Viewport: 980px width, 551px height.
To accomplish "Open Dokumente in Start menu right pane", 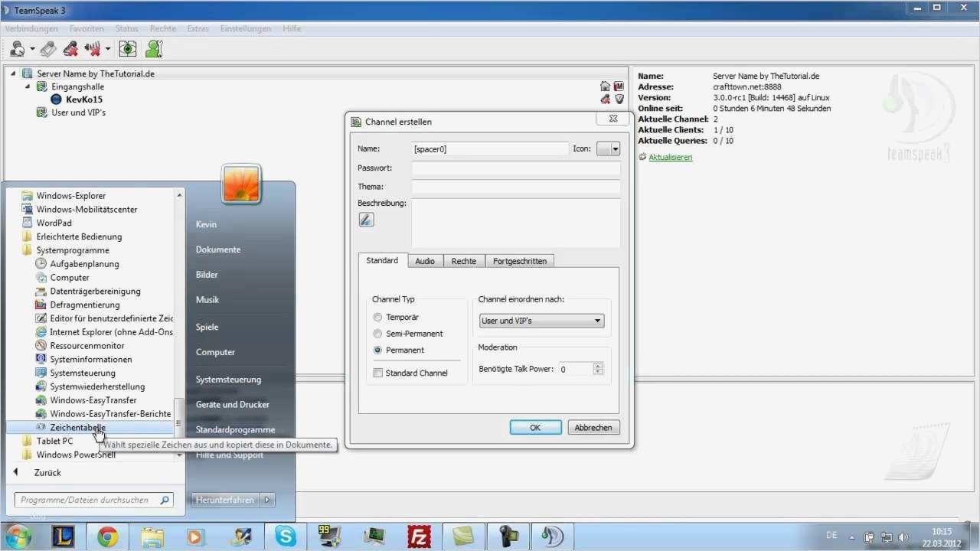I will 218,249.
